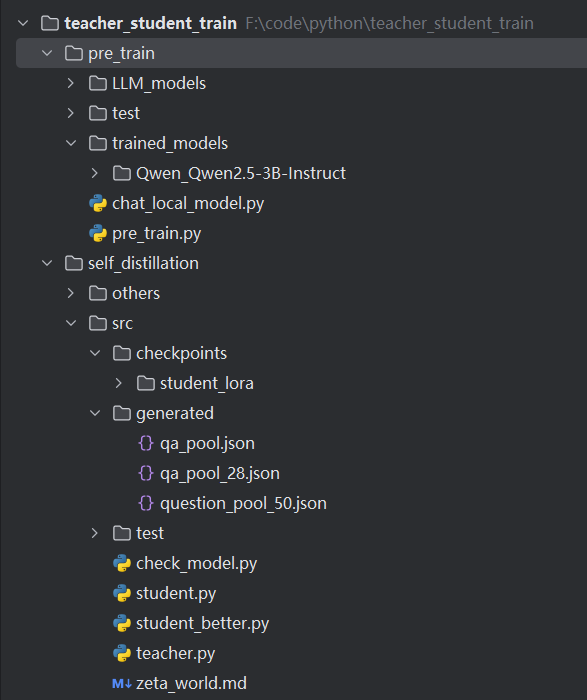Screen dimensions: 587x700
Task: Click the JSON braces icon for qa_pool.json
Action: point(146,443)
